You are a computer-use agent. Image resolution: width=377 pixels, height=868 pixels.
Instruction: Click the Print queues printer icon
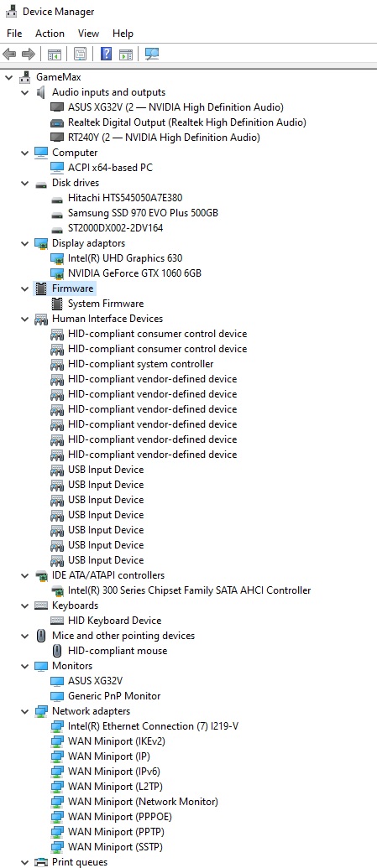[x=41, y=862]
